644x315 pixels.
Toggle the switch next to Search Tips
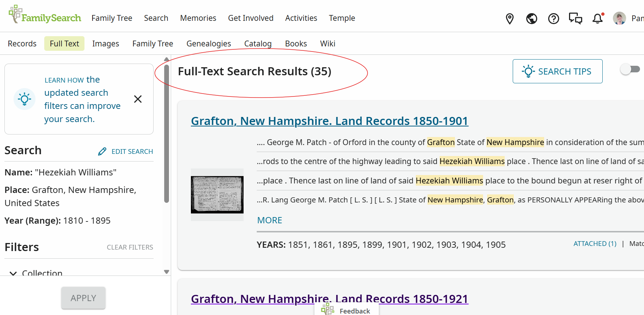pos(630,69)
